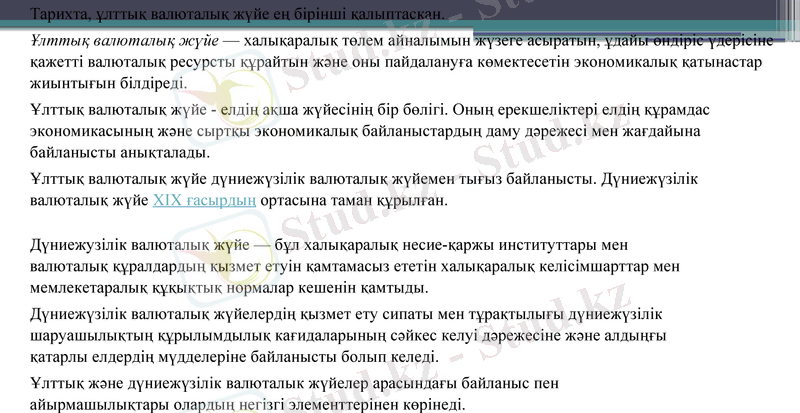Select the italic term "Ұлттық валюталық жүйе"

point(124,41)
